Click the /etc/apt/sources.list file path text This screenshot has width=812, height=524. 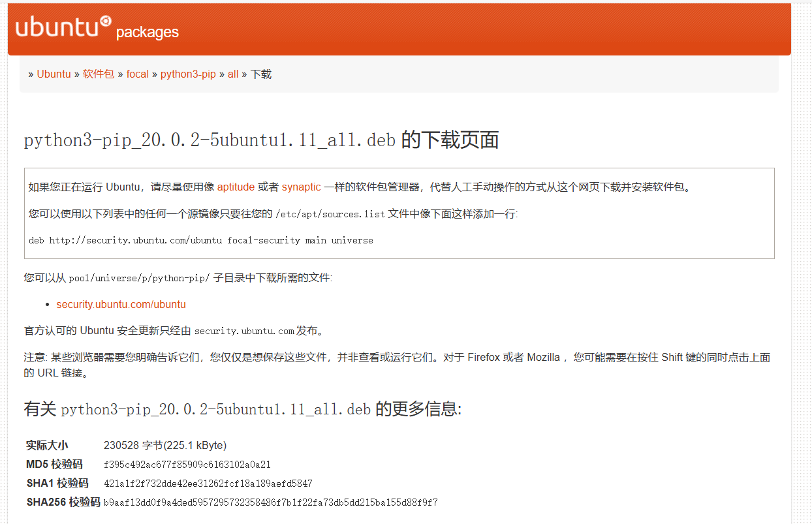point(330,214)
